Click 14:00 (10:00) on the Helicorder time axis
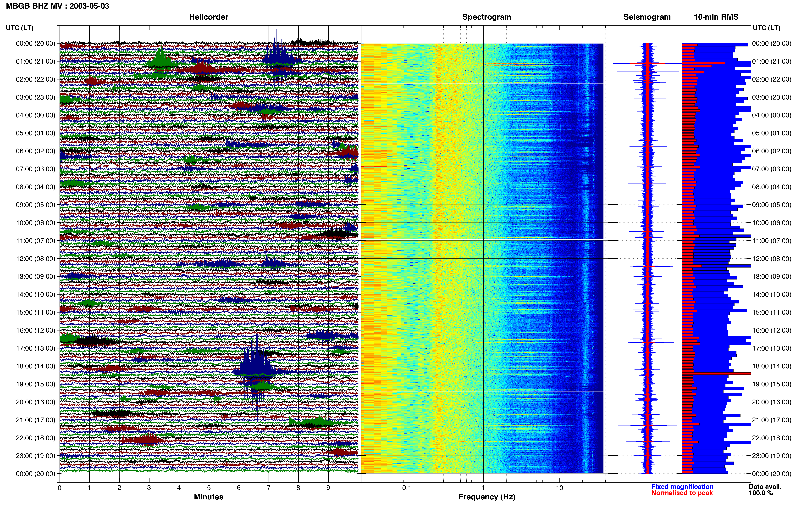 point(36,295)
